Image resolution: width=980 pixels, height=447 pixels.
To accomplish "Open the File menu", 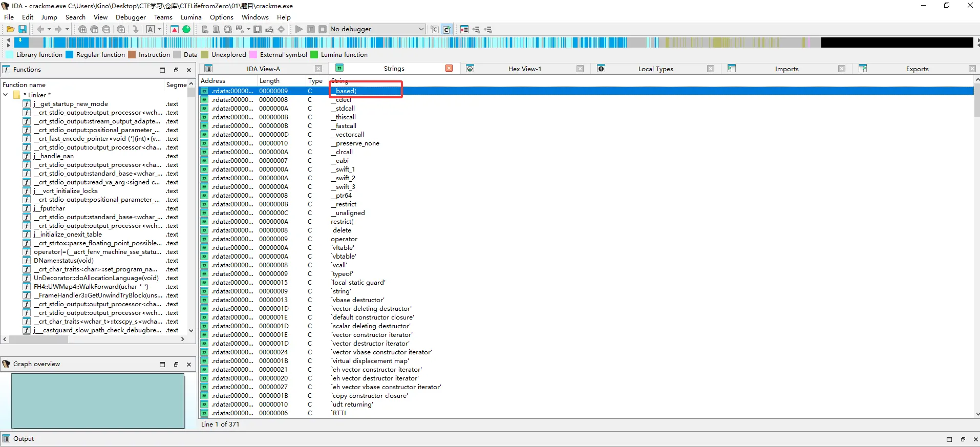I will pos(9,17).
